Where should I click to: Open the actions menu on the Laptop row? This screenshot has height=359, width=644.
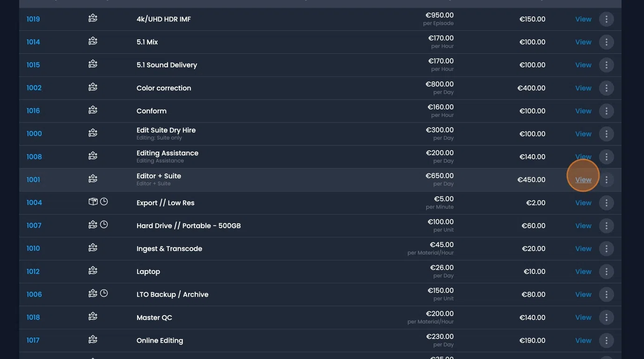606,271
